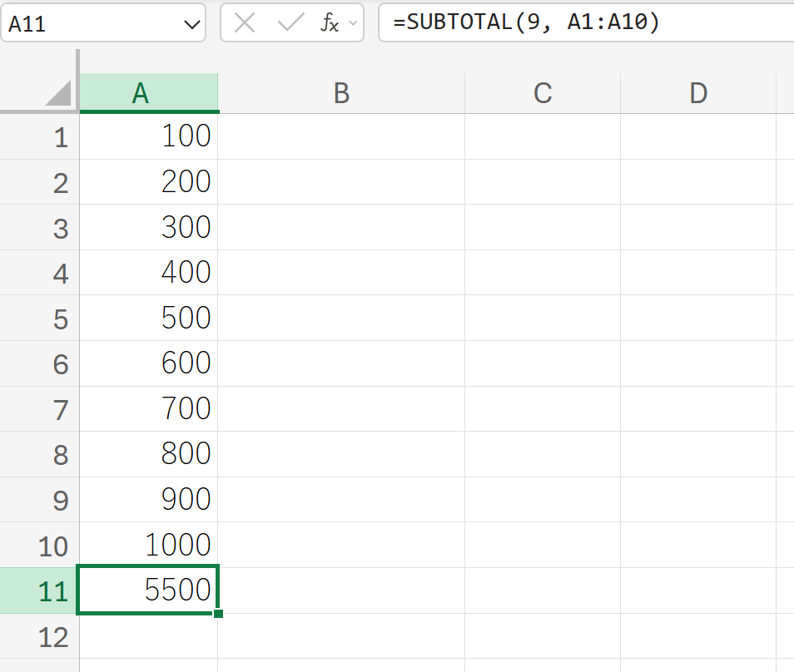This screenshot has height=672, width=794.
Task: Click the small chevron beside the fx icon
Action: (353, 23)
